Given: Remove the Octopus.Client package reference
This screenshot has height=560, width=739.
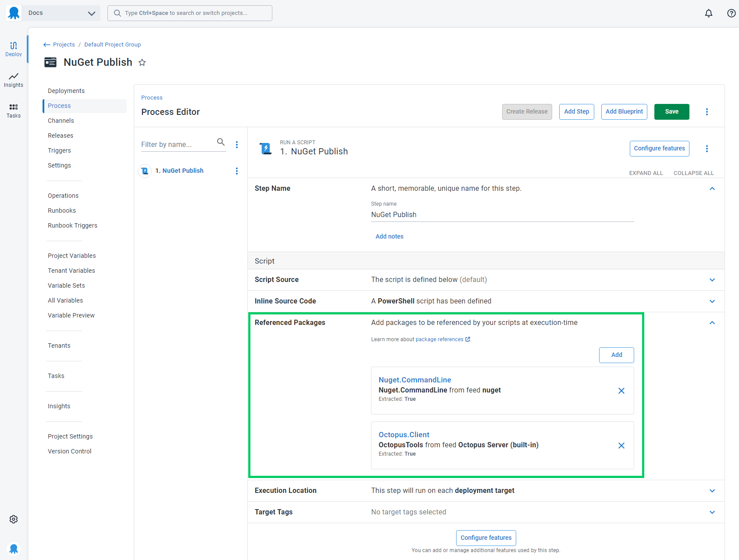Looking at the screenshot, I should click(621, 446).
